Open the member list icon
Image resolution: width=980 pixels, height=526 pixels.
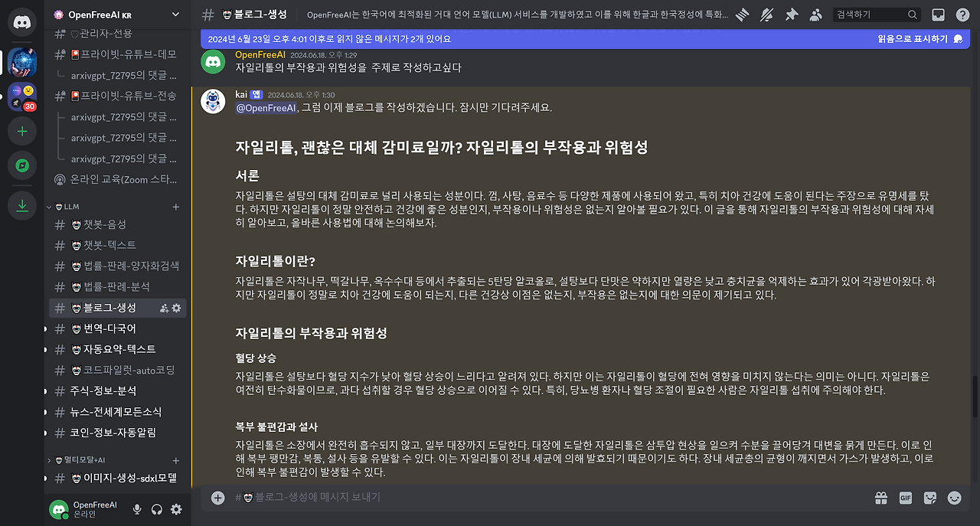[x=814, y=14]
